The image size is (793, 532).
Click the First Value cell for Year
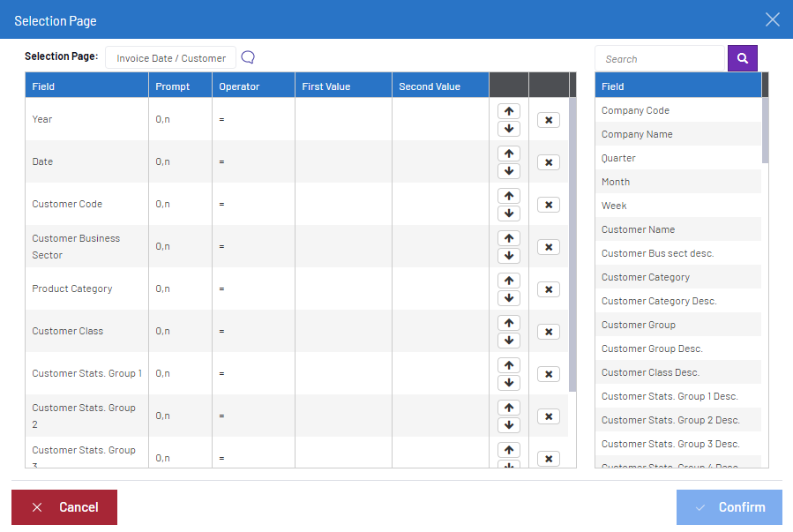click(343, 119)
